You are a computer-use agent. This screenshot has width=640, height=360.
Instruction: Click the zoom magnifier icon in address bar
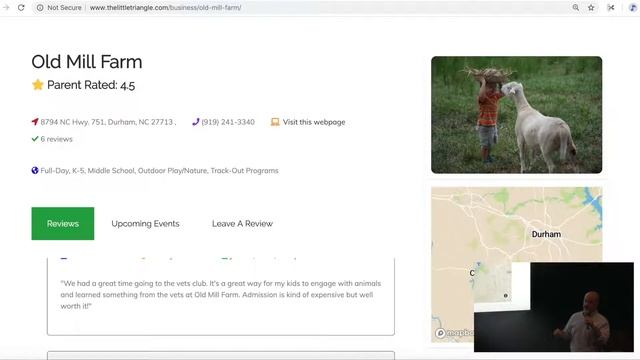576,7
